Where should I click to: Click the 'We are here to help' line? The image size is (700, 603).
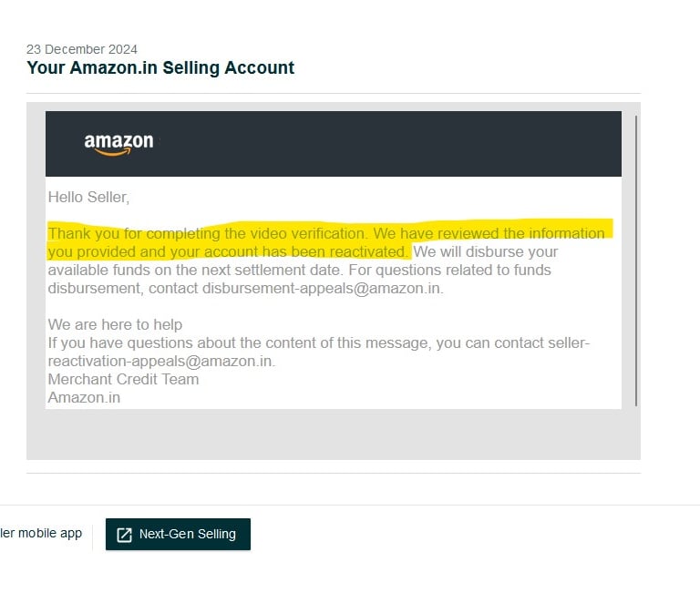point(115,324)
